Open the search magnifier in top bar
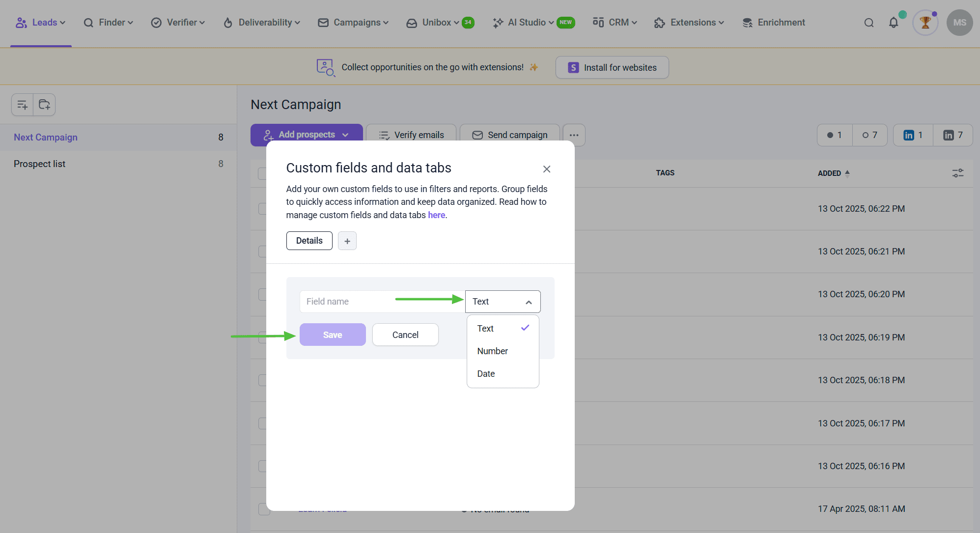Screen dimensions: 980x533 click(869, 23)
